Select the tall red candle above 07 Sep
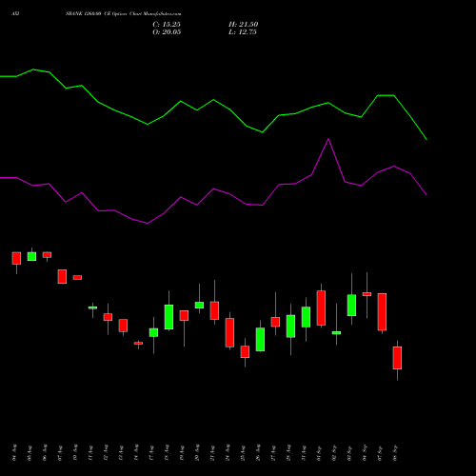This screenshot has height=476, width=476. pos(382,312)
